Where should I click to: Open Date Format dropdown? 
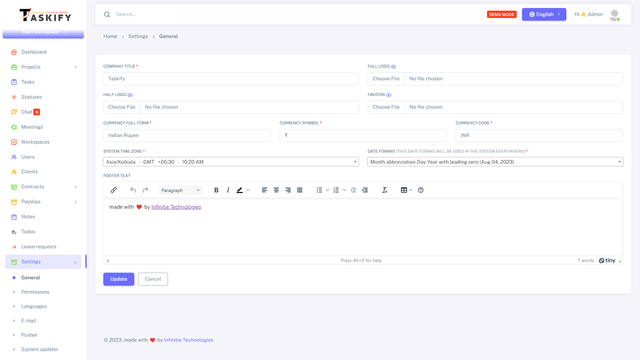click(495, 162)
